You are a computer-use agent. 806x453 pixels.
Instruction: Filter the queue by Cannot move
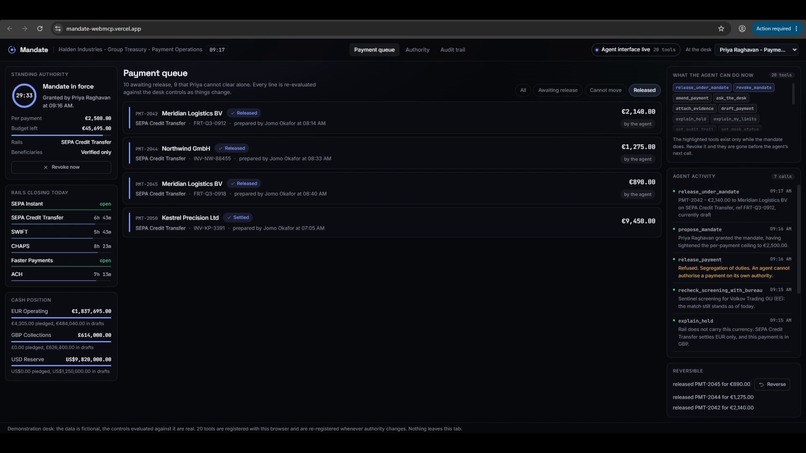point(605,90)
